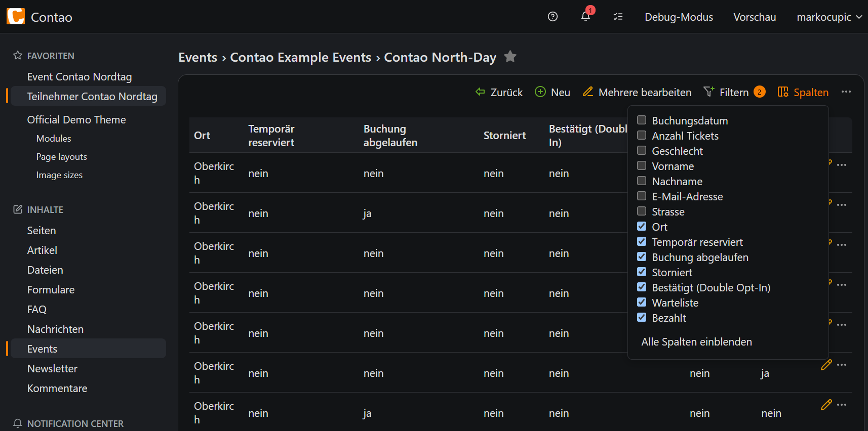Uncheck Buchung abgelaufen in the column list
Image resolution: width=868 pixels, height=431 pixels.
point(642,256)
